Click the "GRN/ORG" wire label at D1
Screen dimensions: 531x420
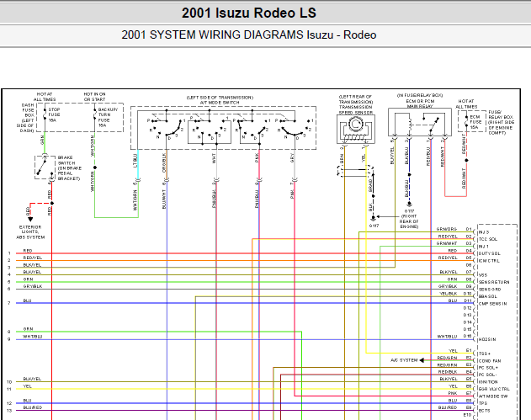click(x=447, y=229)
